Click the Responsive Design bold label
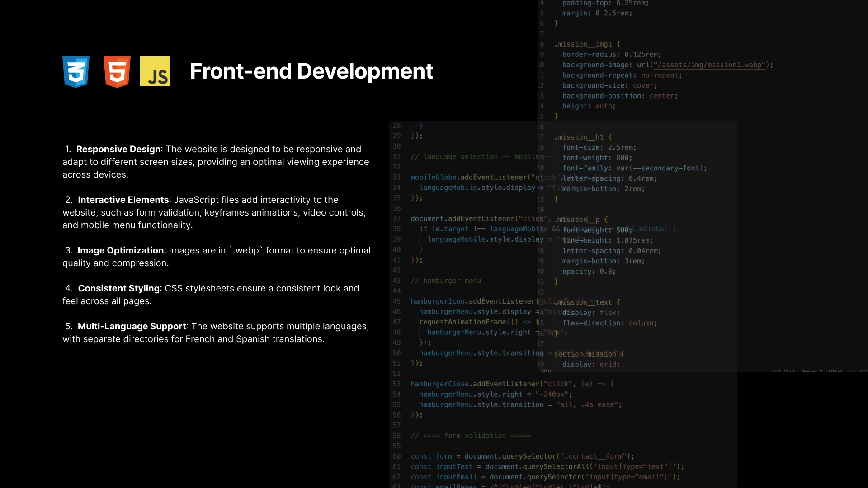Screen dimensions: 868x488 point(118,149)
